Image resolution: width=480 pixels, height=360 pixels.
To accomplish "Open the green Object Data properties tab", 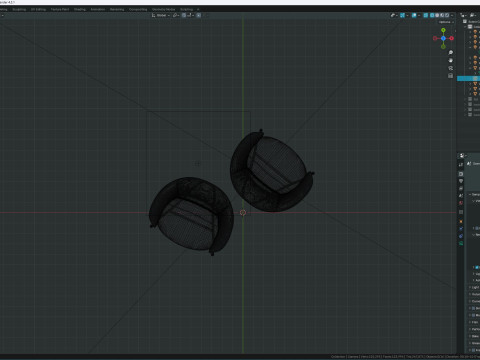I will [461, 243].
